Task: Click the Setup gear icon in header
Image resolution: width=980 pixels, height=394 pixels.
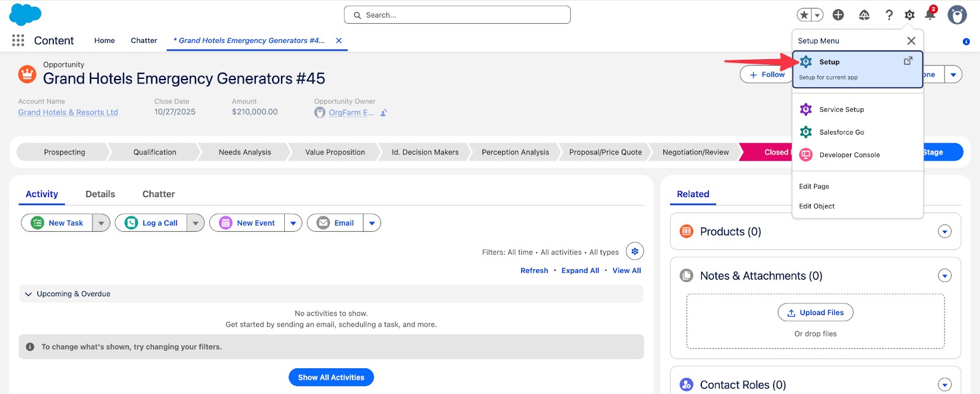Action: click(910, 15)
